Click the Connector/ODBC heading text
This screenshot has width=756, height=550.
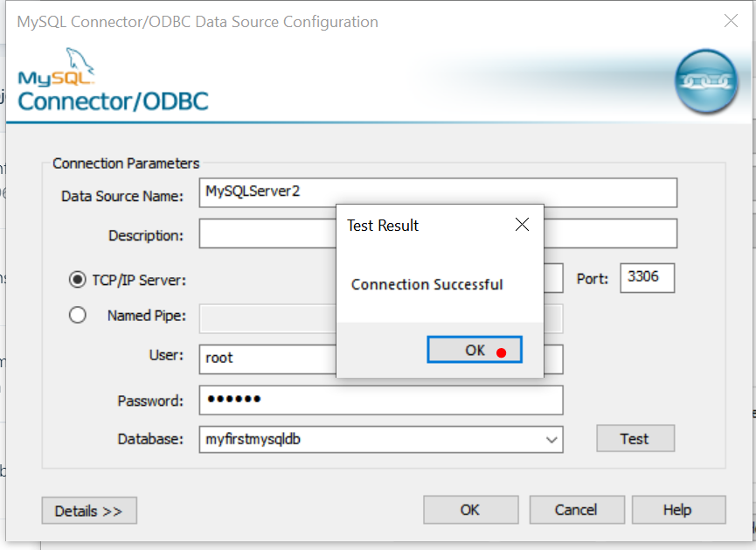click(114, 101)
